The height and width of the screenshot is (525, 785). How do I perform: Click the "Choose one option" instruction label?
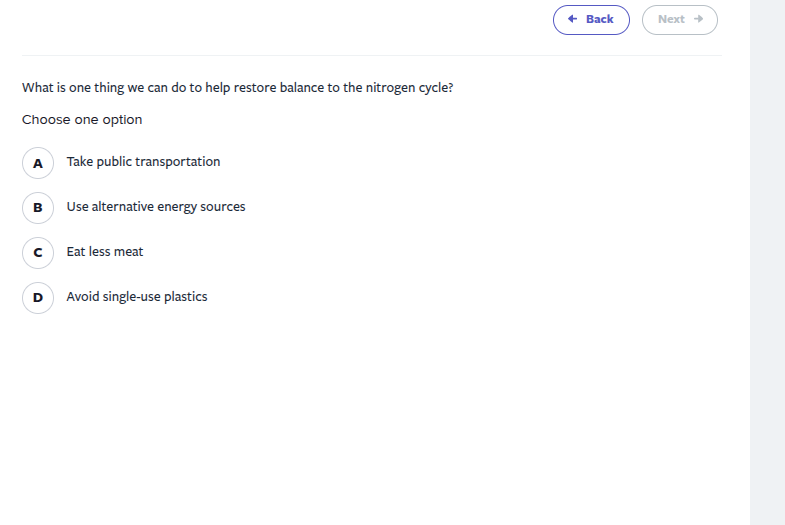coord(82,120)
